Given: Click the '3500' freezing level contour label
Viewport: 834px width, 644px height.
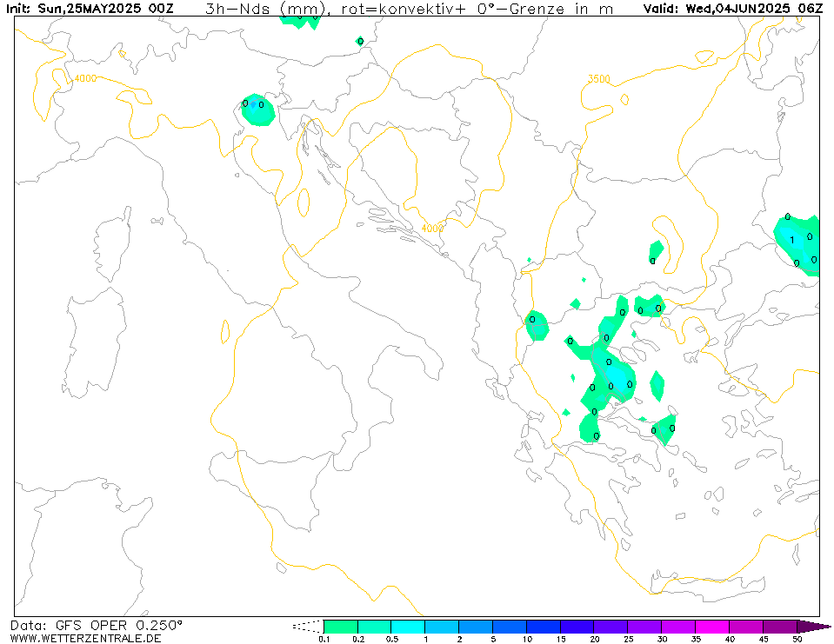Looking at the screenshot, I should 599,79.
